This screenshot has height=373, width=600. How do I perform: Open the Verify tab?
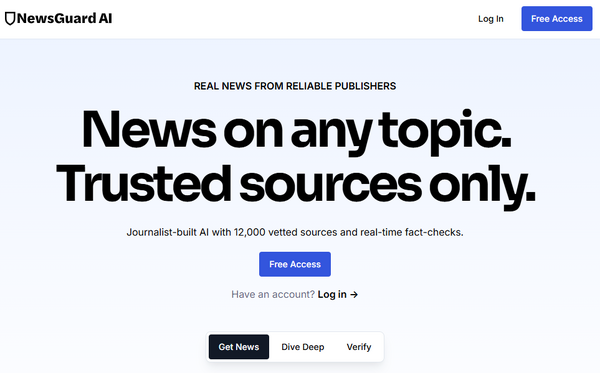359,347
